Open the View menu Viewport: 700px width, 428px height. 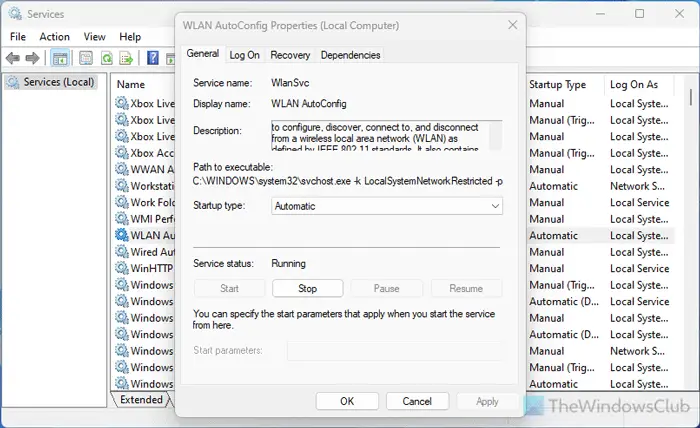tap(95, 37)
